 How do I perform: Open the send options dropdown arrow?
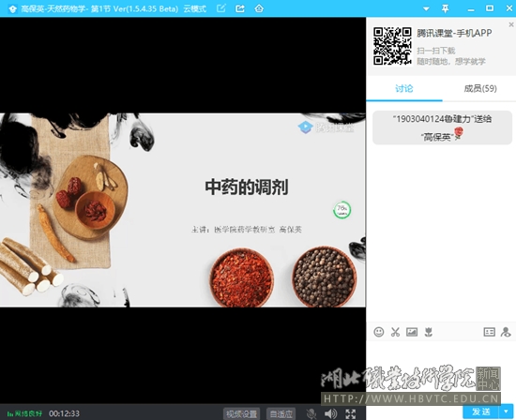pyautogui.click(x=506, y=412)
